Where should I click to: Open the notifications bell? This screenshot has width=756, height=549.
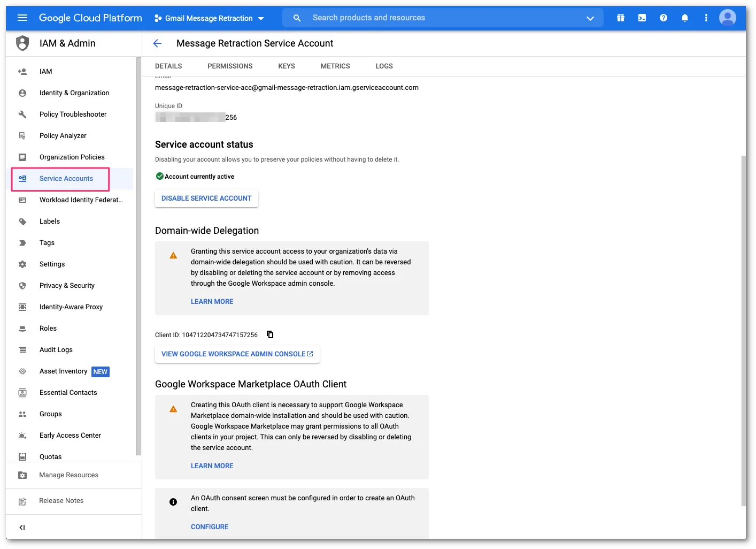tap(685, 18)
